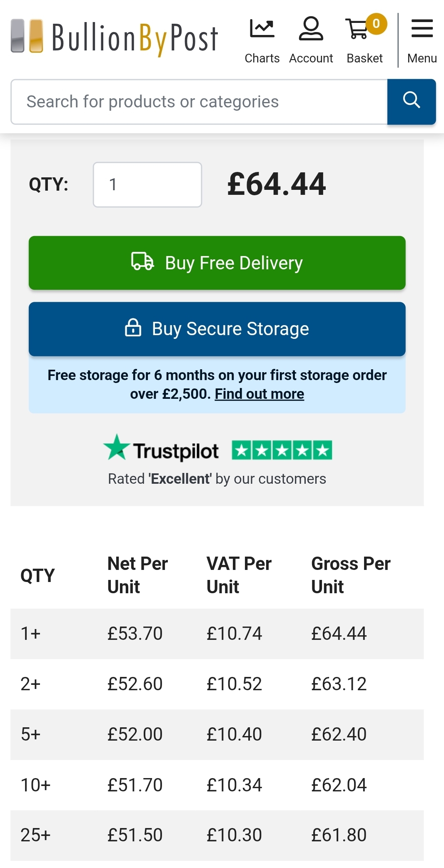Tap the basket item count badge

tap(377, 24)
